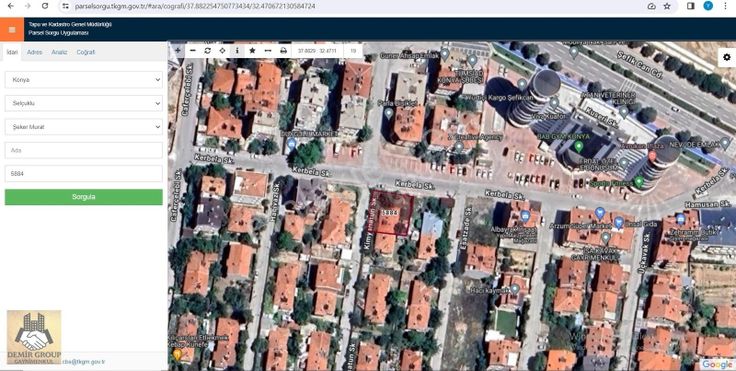Switch to the Adres tab
This screenshot has height=371, width=736.
coord(34,52)
